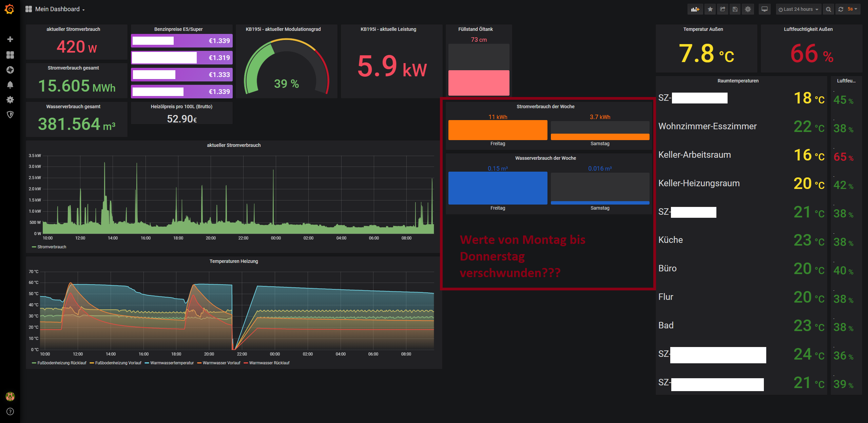The image size is (868, 423).
Task: Click the Wohnzimmer-Esszimmer room row
Action: pos(741,127)
